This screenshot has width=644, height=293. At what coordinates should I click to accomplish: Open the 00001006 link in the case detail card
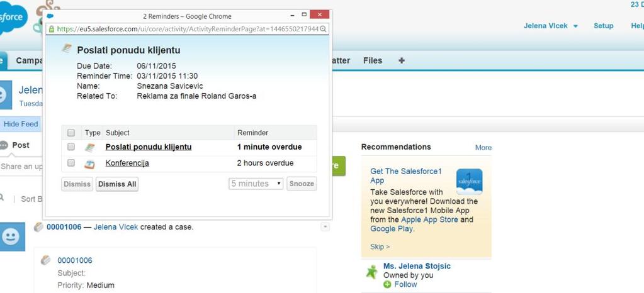(75, 260)
